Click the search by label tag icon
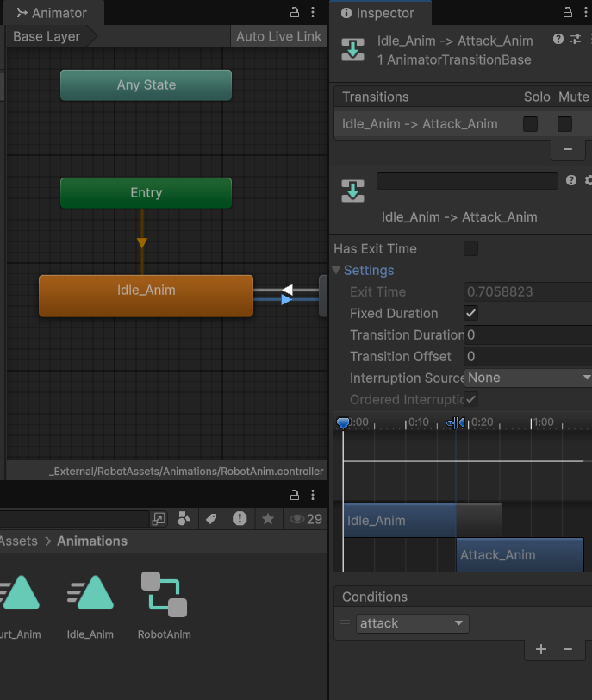 pos(211,519)
